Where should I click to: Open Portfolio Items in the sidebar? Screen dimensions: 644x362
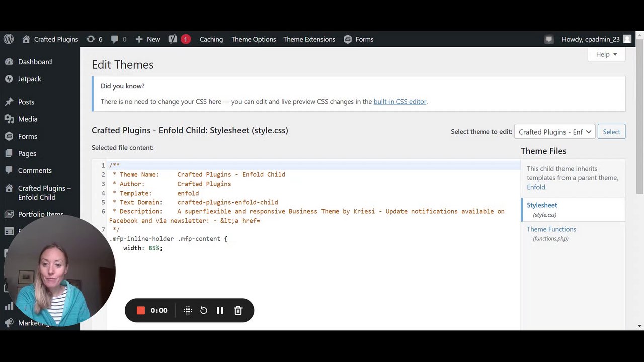pos(40,214)
